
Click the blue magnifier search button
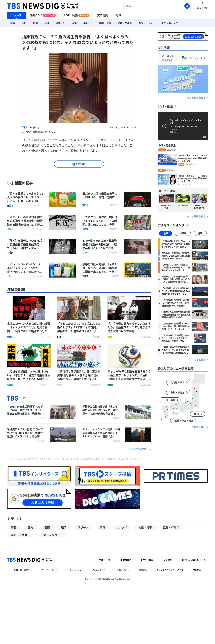187,6
